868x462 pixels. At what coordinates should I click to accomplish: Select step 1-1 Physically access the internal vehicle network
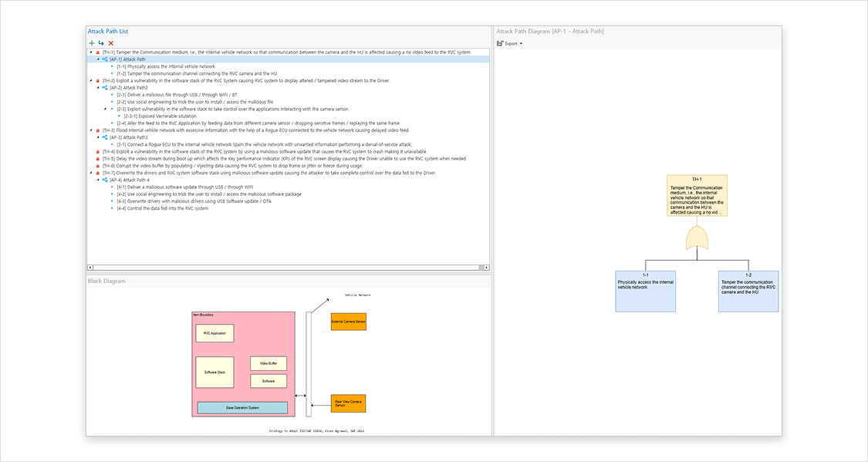[x=166, y=66]
